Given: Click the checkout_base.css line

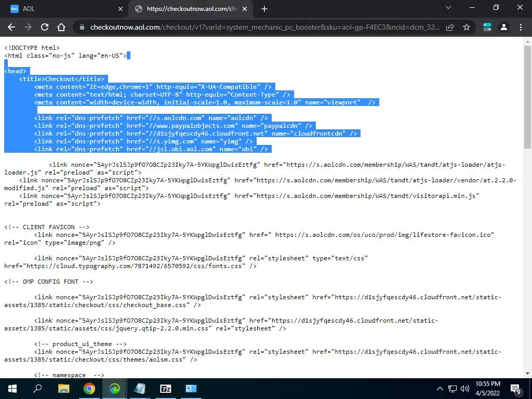Looking at the screenshot, I should [102, 305].
